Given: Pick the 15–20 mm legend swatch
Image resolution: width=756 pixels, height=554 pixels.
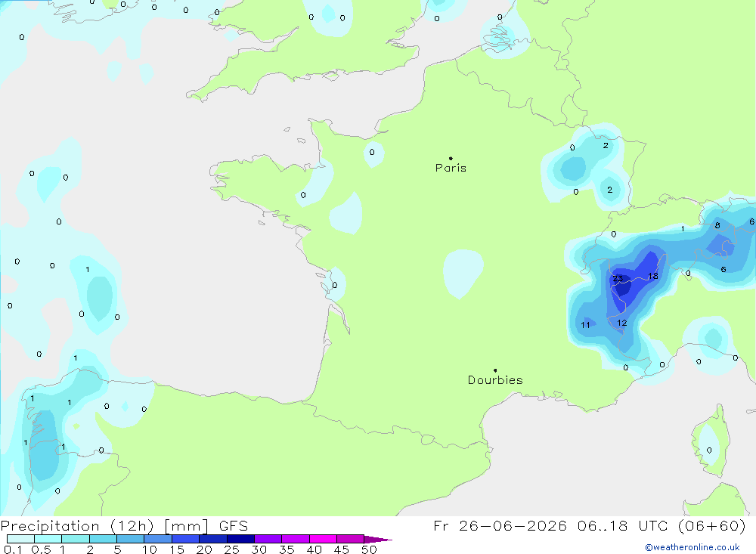Looking at the screenshot, I should 186,539.
